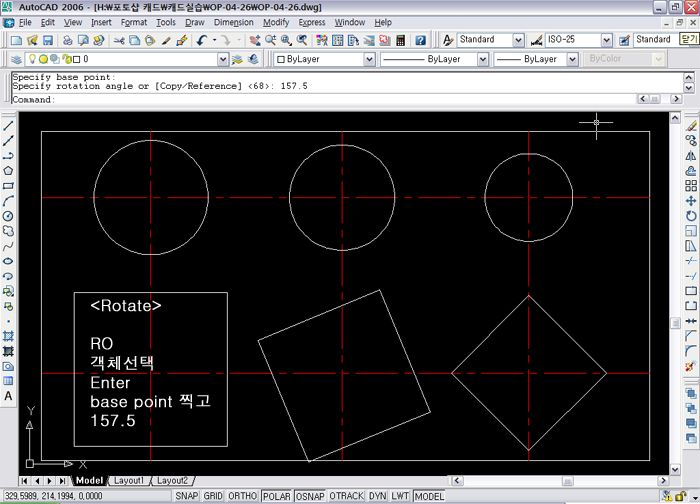This screenshot has height=504, width=700.
Task: Toggle GRID display in status bar
Action: 213,496
